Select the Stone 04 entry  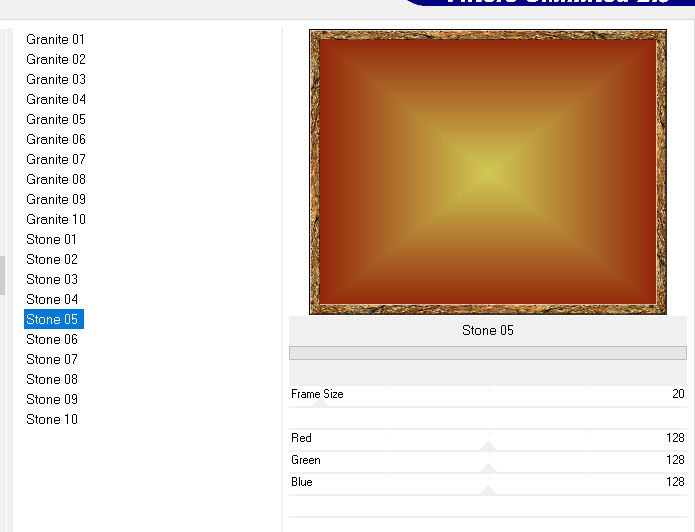51,299
